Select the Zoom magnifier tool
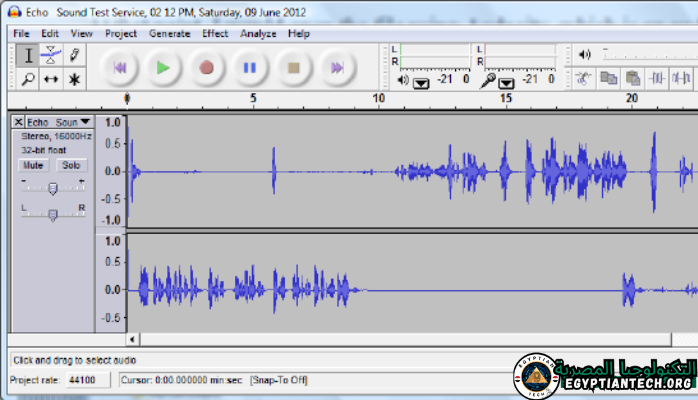Screen dimensions: 698x400 point(27,79)
